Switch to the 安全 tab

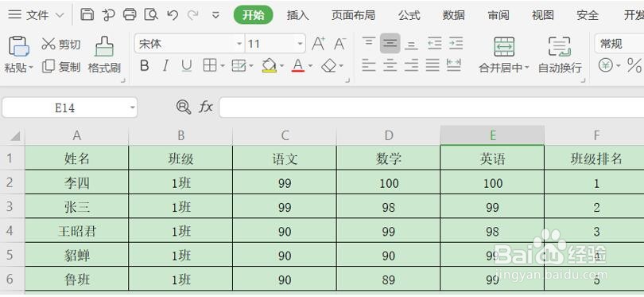click(588, 15)
